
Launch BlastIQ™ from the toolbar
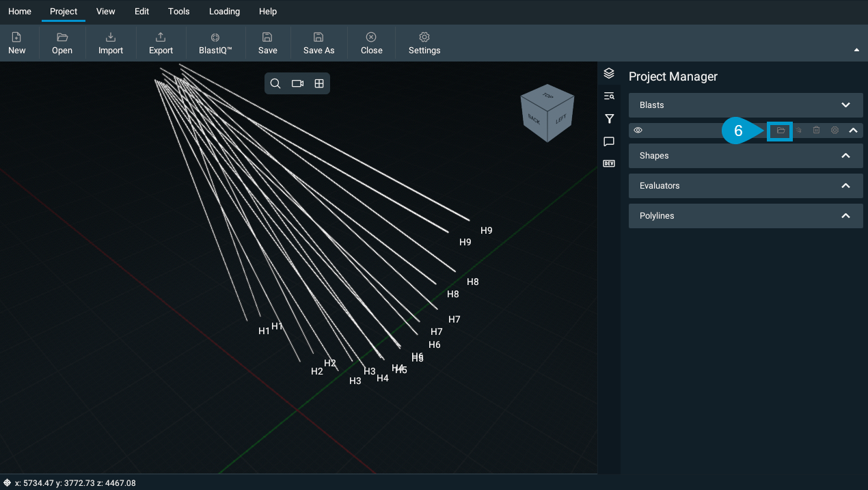click(x=215, y=43)
